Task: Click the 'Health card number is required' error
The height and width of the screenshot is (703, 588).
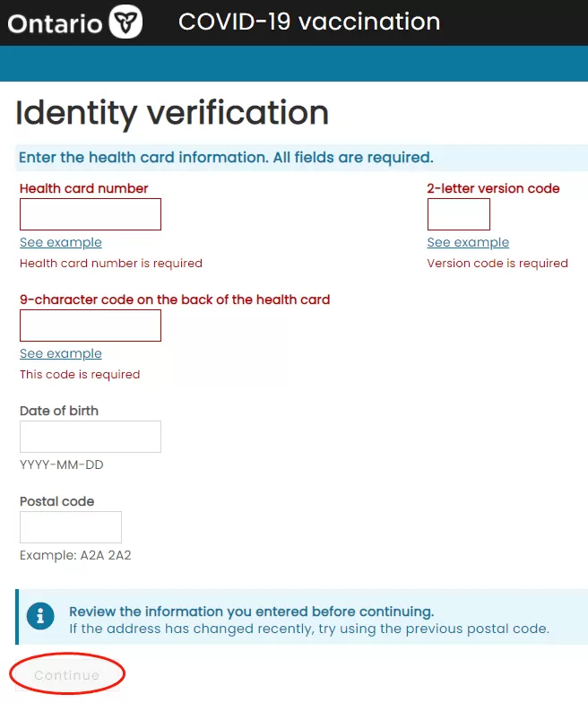Action: [111, 264]
